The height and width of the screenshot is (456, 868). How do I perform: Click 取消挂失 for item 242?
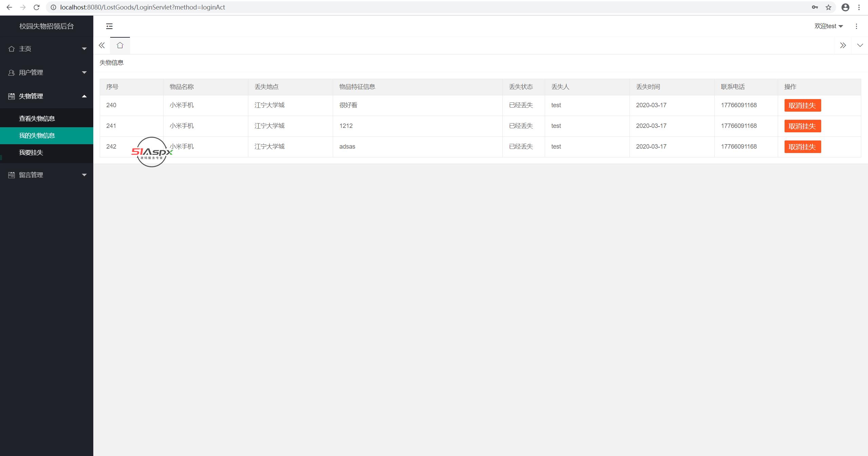pos(802,147)
